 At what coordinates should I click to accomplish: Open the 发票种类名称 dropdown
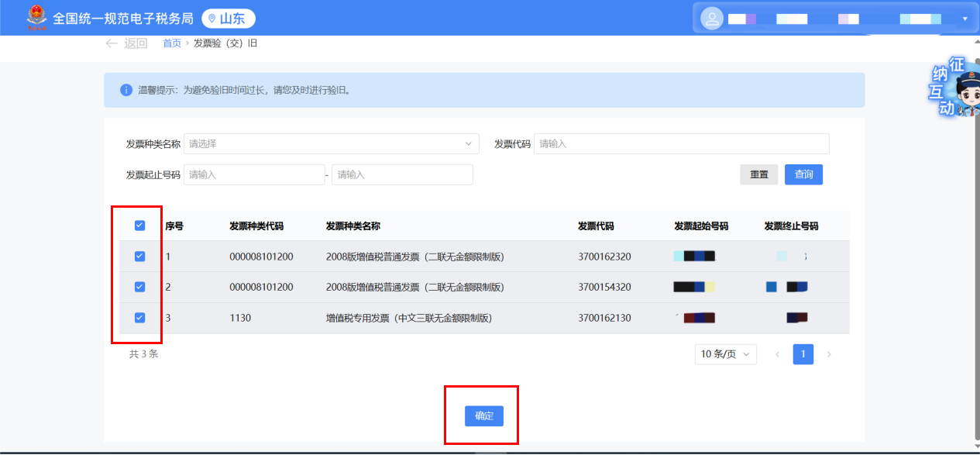tap(331, 144)
